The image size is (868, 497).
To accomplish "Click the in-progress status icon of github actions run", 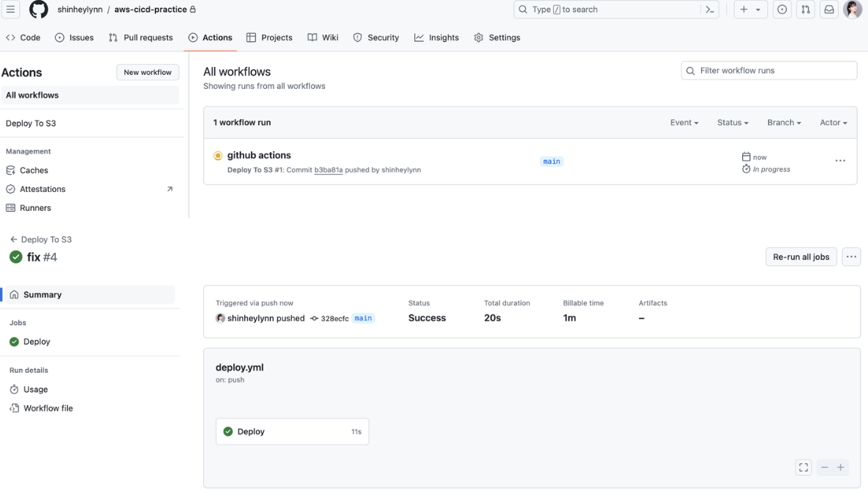I will coord(218,156).
